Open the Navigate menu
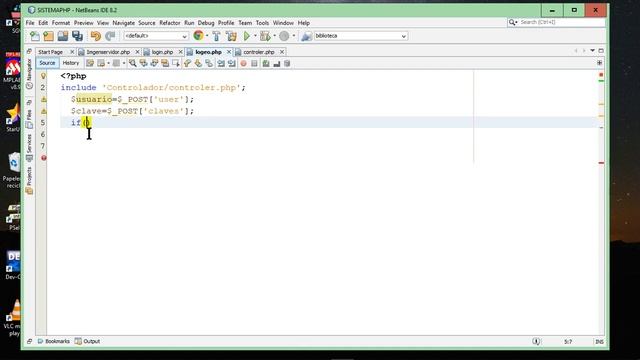640x360 pixels. [x=123, y=23]
